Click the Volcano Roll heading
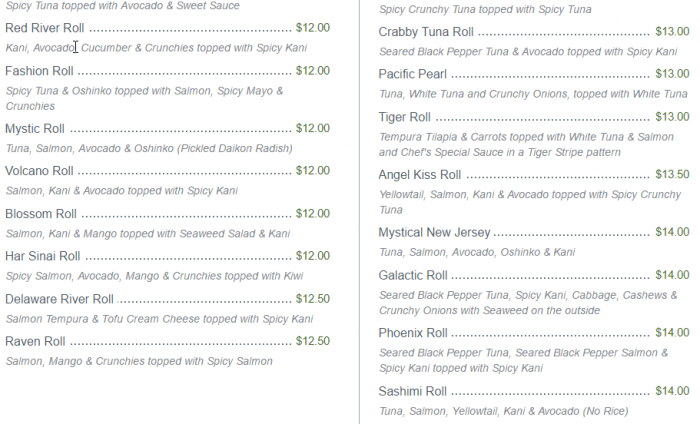 pyautogui.click(x=39, y=171)
